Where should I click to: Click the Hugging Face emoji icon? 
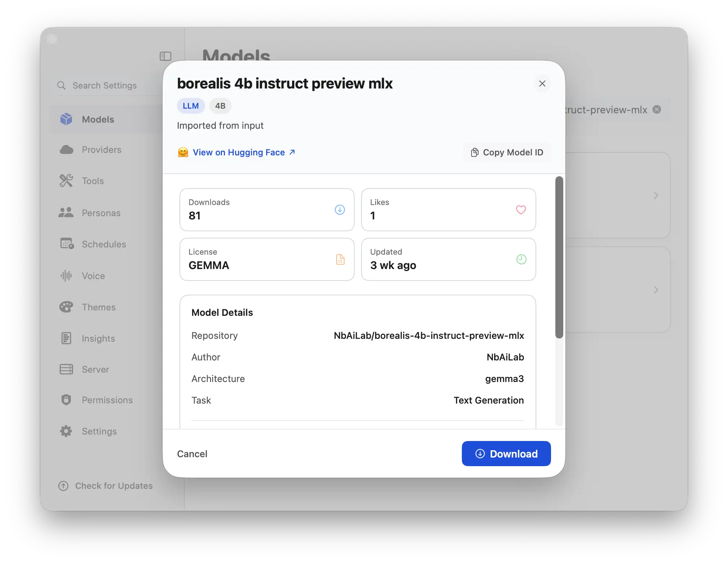click(x=183, y=152)
